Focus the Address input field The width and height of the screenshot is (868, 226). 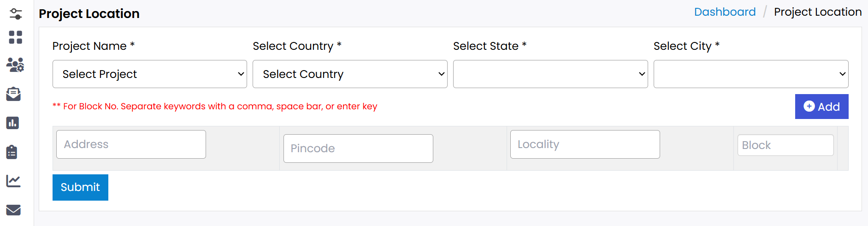coord(131,144)
